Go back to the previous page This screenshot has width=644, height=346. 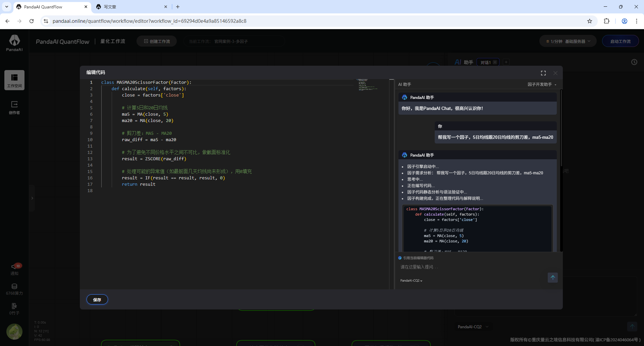7,21
